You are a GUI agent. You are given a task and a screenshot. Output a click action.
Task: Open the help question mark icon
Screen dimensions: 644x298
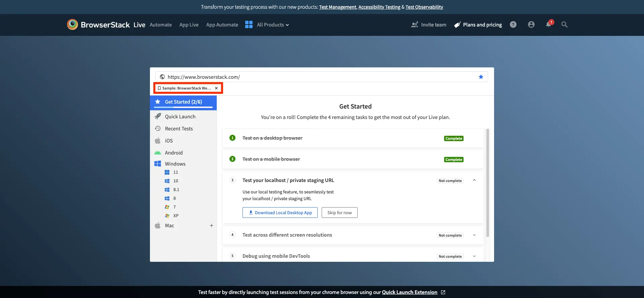(513, 24)
